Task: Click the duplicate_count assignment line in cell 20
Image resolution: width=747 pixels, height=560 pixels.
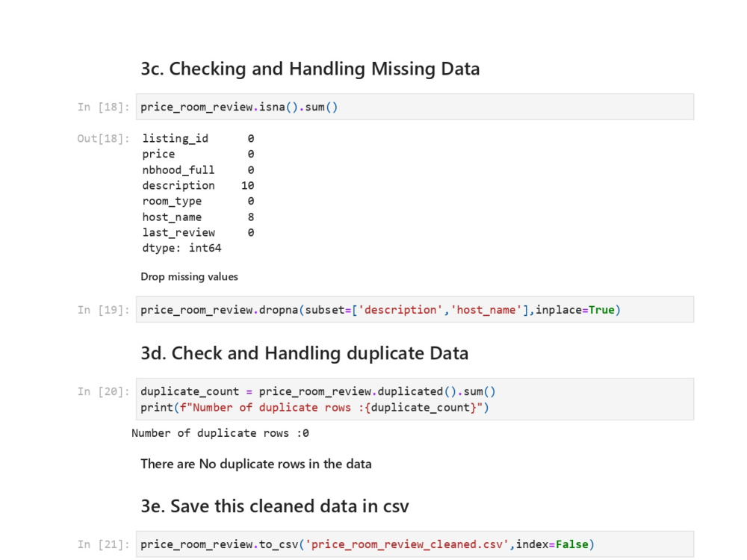Action: pyautogui.click(x=317, y=391)
